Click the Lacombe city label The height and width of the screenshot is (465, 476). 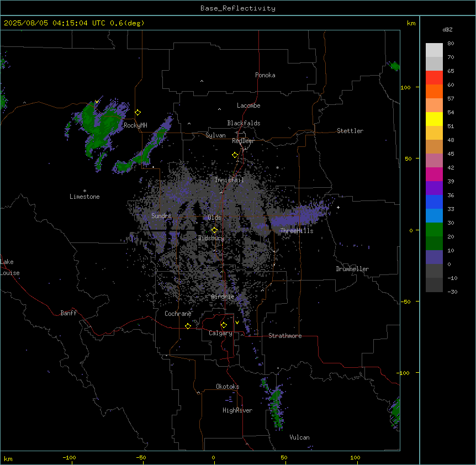[x=248, y=105]
